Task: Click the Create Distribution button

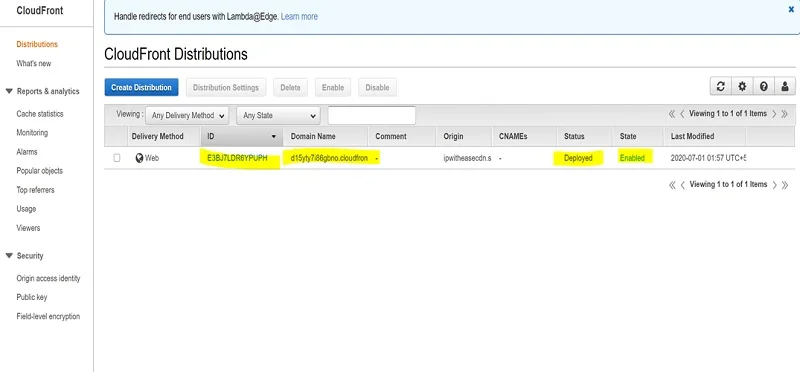Action: tap(141, 87)
